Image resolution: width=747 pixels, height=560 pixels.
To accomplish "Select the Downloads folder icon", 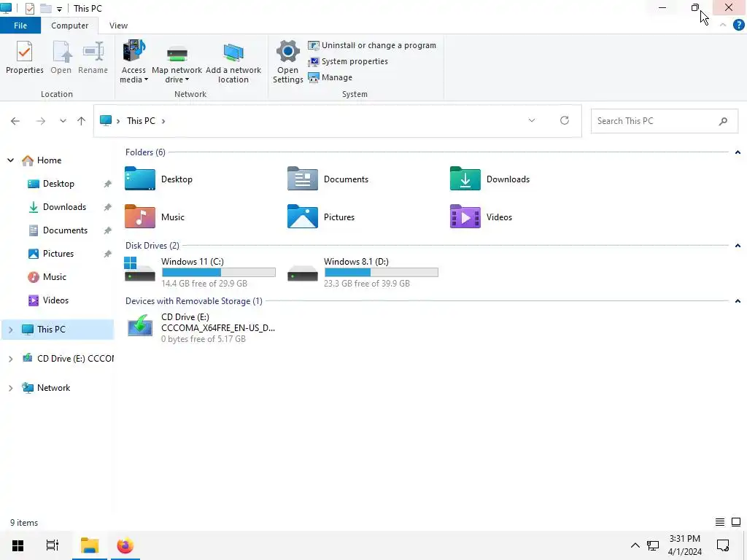I will 465,179.
